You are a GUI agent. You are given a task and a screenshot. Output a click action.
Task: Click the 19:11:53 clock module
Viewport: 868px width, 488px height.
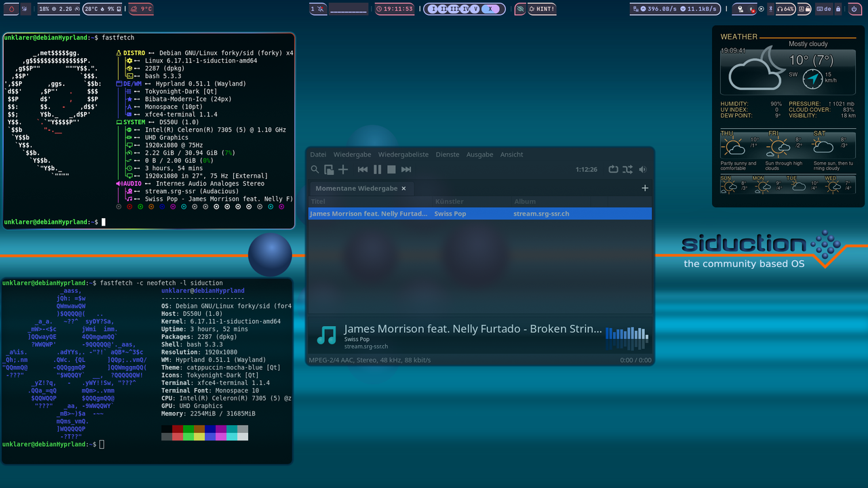[395, 9]
